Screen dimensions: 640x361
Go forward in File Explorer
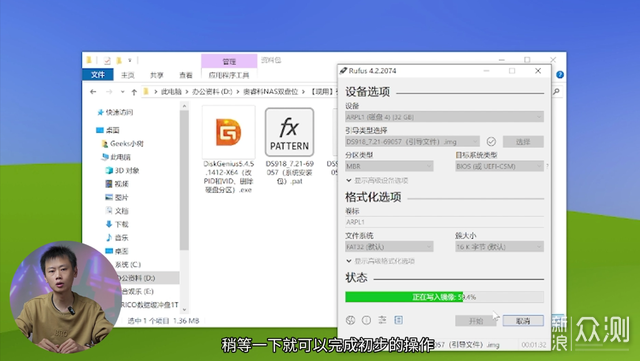click(109, 92)
